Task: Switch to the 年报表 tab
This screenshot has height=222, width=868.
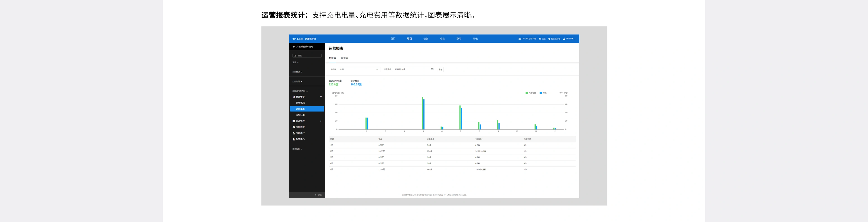Action: 344,58
